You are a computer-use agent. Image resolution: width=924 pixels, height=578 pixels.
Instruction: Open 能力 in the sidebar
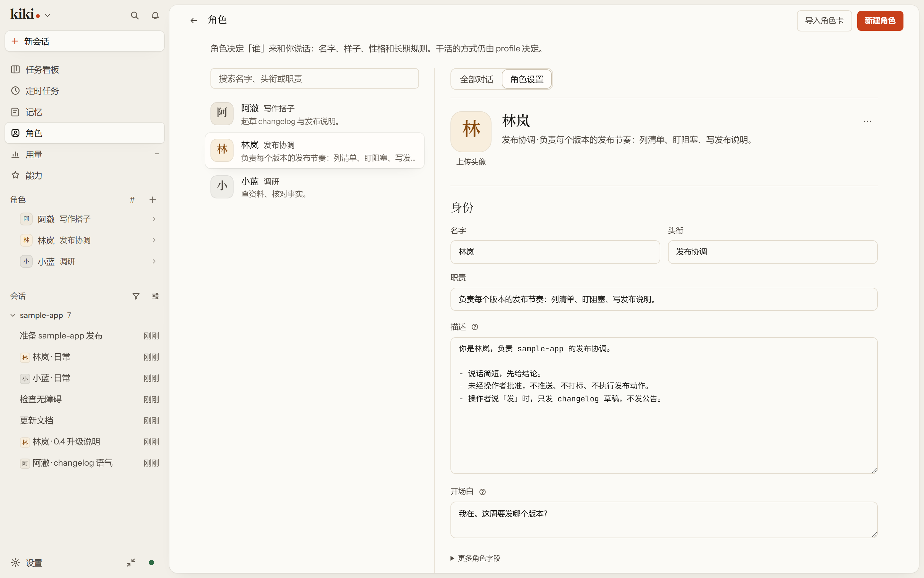[85, 175]
